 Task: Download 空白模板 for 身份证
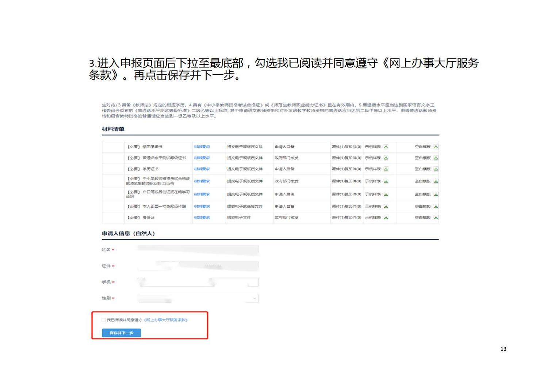(x=436, y=218)
